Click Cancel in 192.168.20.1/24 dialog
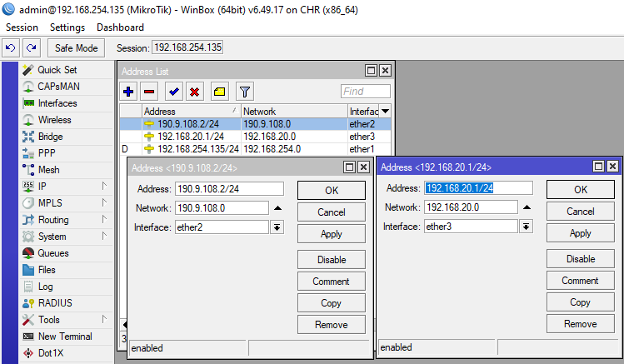 tap(581, 212)
